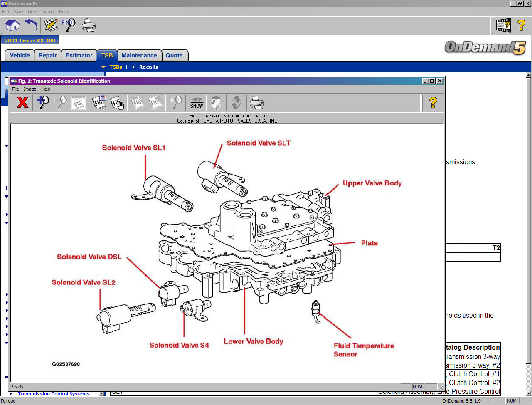532x405 pixels.
Task: Open the Image menu in figure window
Action: [x=30, y=89]
